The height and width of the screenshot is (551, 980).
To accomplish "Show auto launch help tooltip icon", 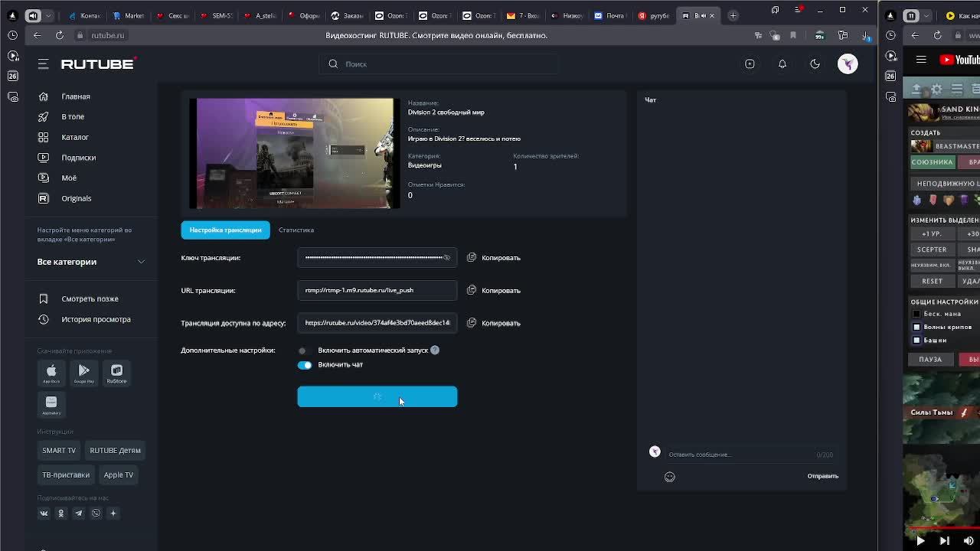I will 435,350.
